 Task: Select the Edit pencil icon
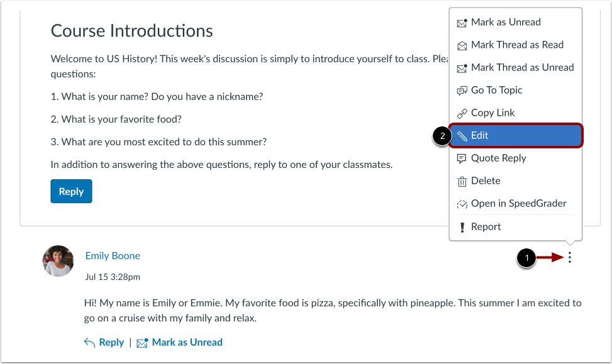(463, 135)
